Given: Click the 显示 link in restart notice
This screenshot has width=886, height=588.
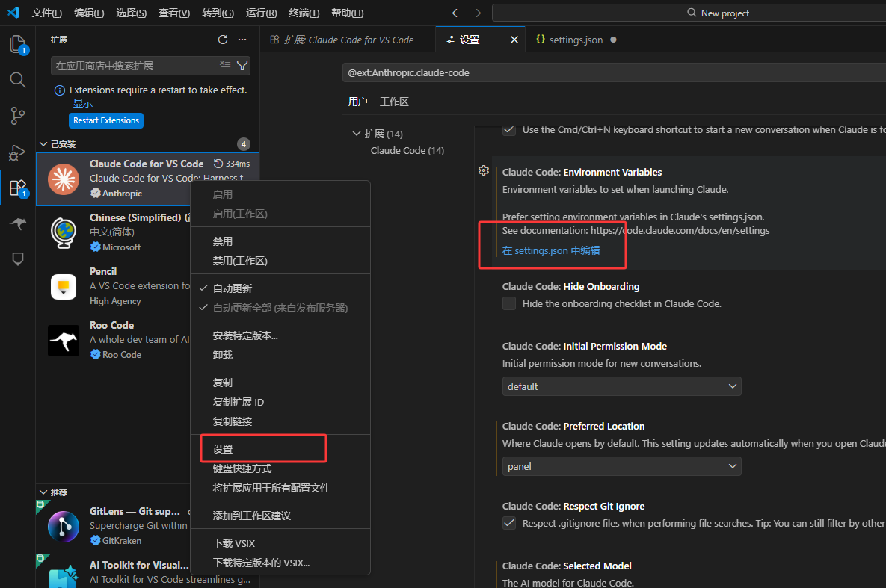Looking at the screenshot, I should (82, 103).
